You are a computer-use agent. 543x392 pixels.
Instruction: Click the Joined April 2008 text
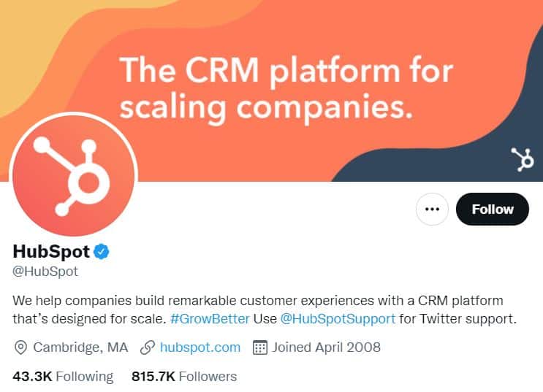point(326,347)
